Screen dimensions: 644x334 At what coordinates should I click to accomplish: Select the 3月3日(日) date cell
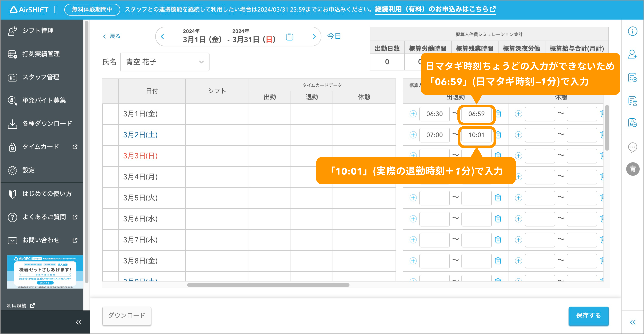[152, 156]
